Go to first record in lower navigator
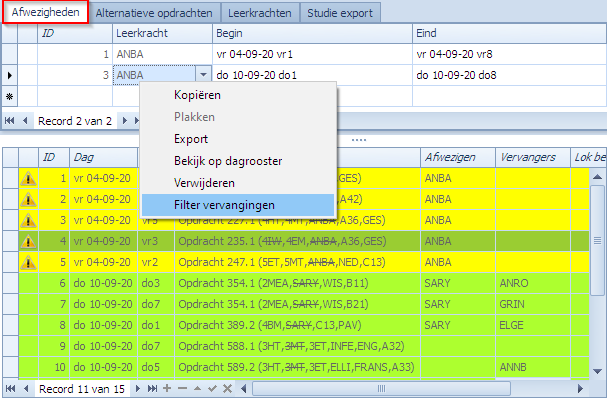 (10, 388)
